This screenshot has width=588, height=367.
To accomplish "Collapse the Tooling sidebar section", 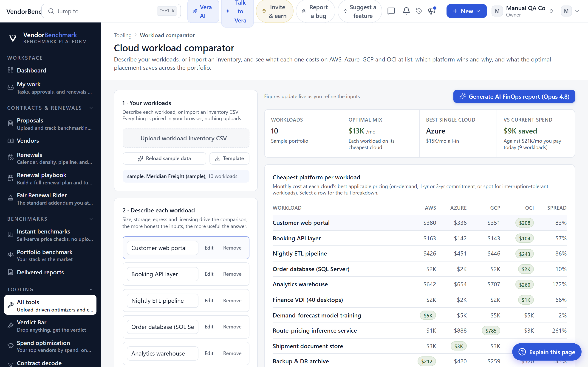I will 91,289.
